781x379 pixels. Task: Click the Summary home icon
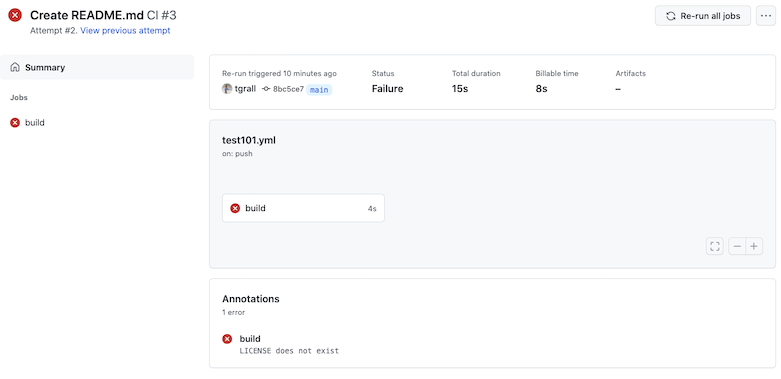point(15,67)
